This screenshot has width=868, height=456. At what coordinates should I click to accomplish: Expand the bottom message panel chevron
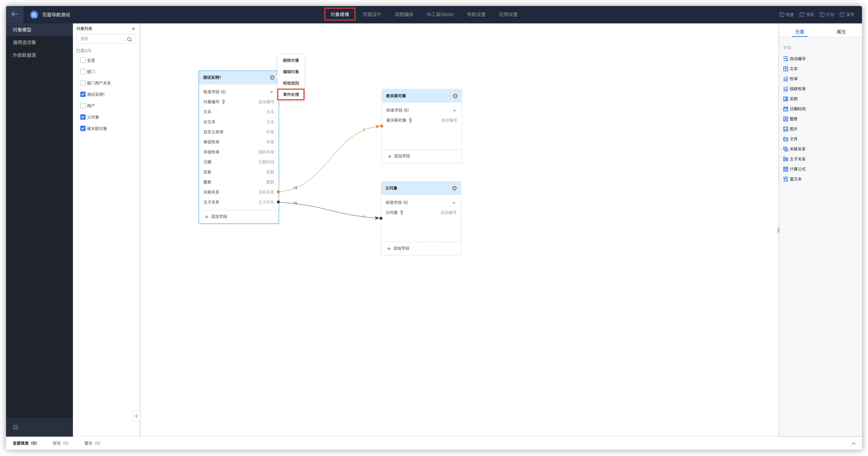tap(853, 443)
